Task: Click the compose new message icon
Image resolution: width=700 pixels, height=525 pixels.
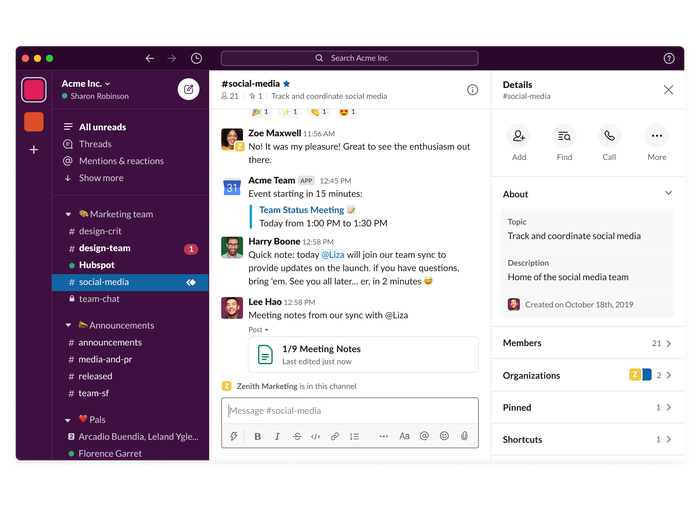Action: pos(188,89)
